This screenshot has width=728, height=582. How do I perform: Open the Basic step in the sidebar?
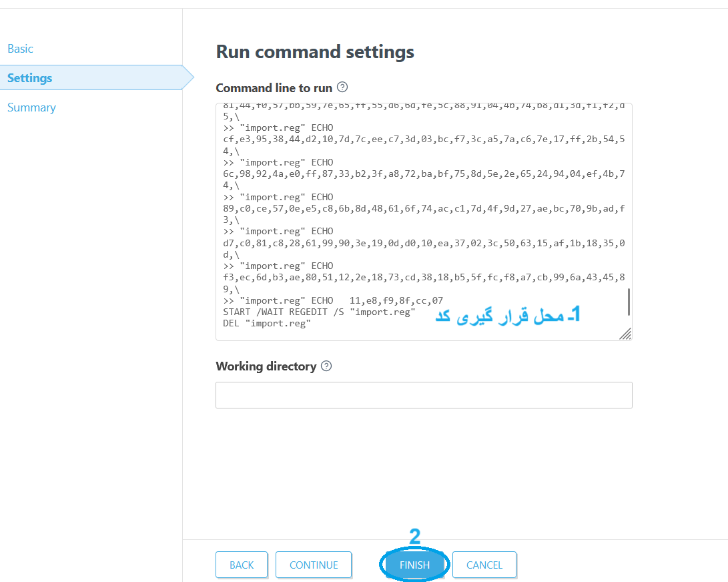tap(20, 49)
